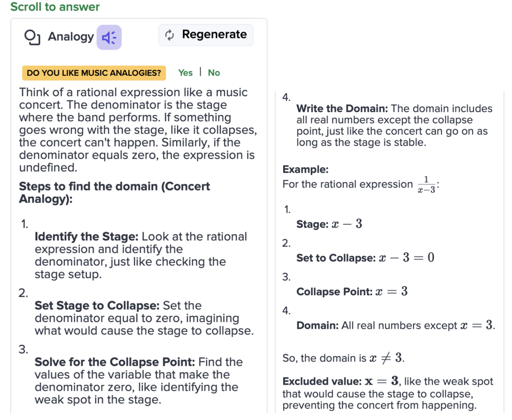Answer No to liking music analogies
The image size is (512, 420).
pos(214,73)
